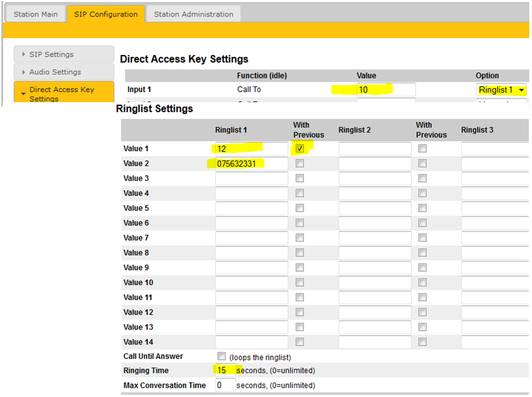Enable Call Until Answer checkbox

222,356
